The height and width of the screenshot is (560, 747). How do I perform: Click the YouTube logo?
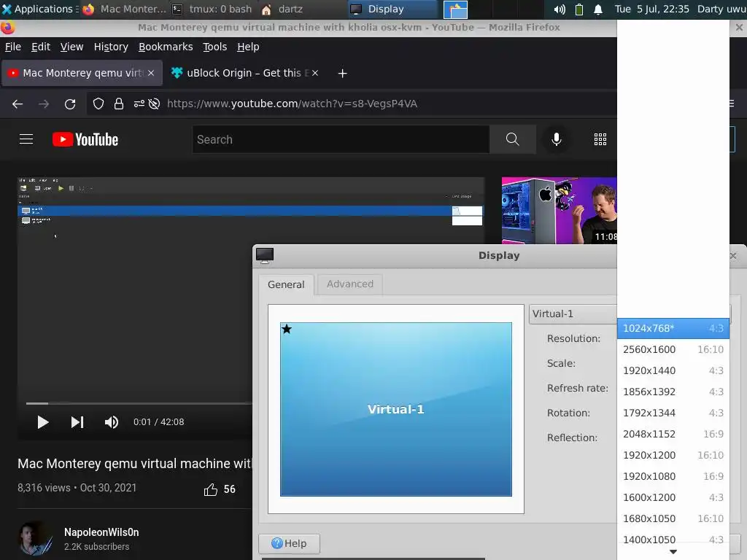[x=85, y=139]
